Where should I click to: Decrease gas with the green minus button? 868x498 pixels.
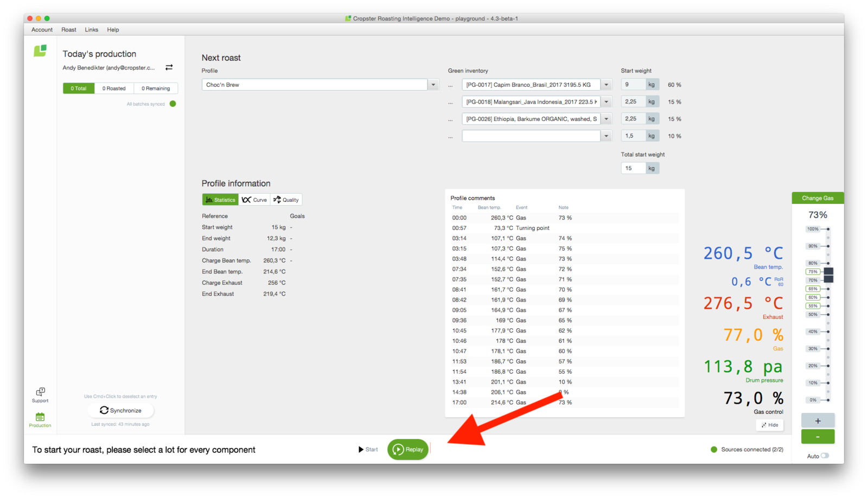(x=818, y=437)
